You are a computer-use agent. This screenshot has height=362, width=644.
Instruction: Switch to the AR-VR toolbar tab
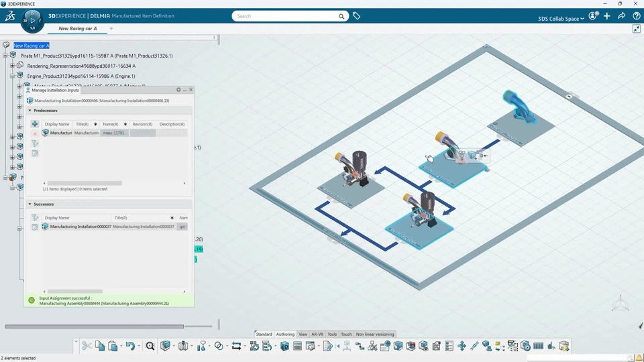(x=317, y=334)
